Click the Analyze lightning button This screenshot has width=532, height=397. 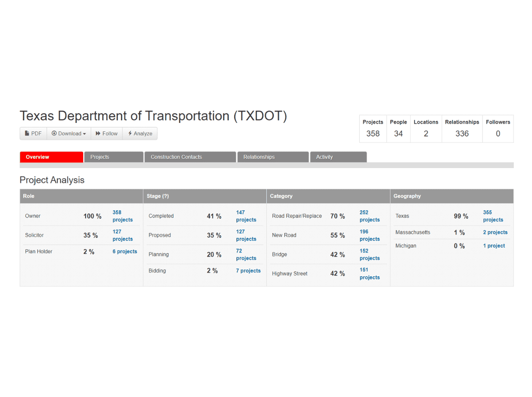(140, 133)
